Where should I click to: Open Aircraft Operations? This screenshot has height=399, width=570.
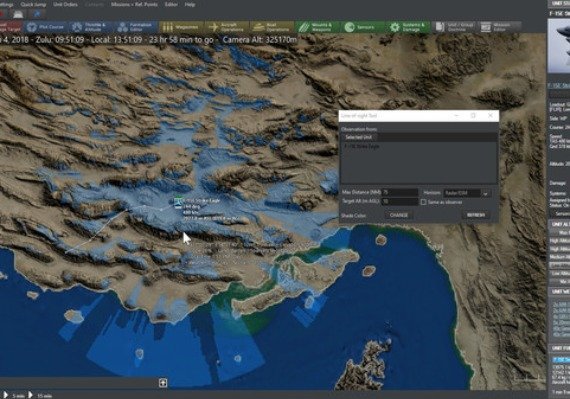click(226, 27)
